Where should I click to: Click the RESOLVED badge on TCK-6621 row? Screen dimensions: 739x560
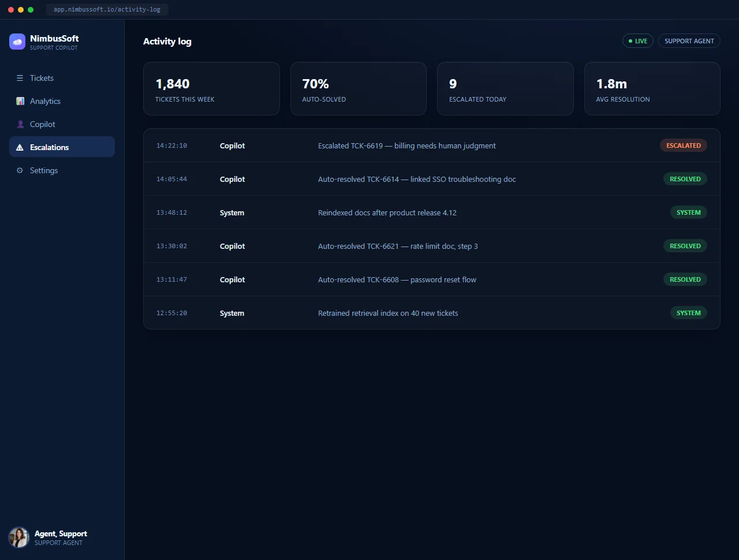click(x=685, y=246)
